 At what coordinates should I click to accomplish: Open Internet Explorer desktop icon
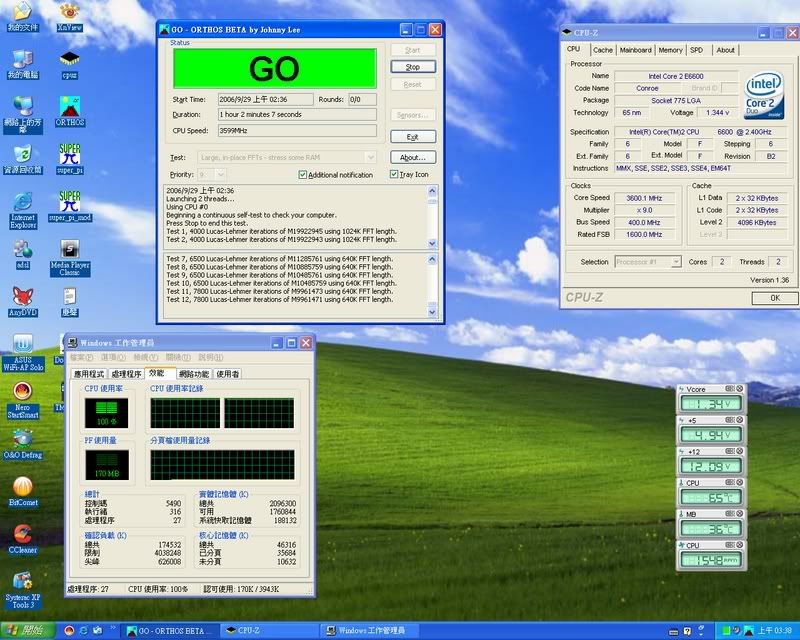[x=23, y=210]
